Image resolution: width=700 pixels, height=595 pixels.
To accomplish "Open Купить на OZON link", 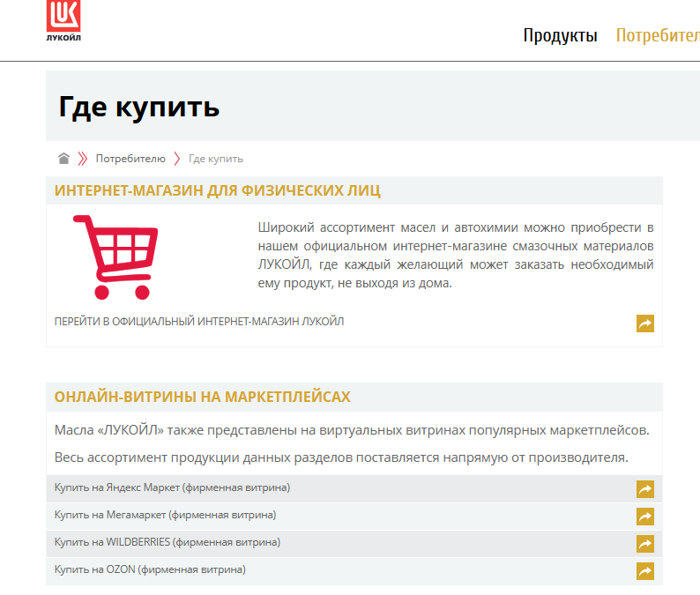I will (150, 569).
